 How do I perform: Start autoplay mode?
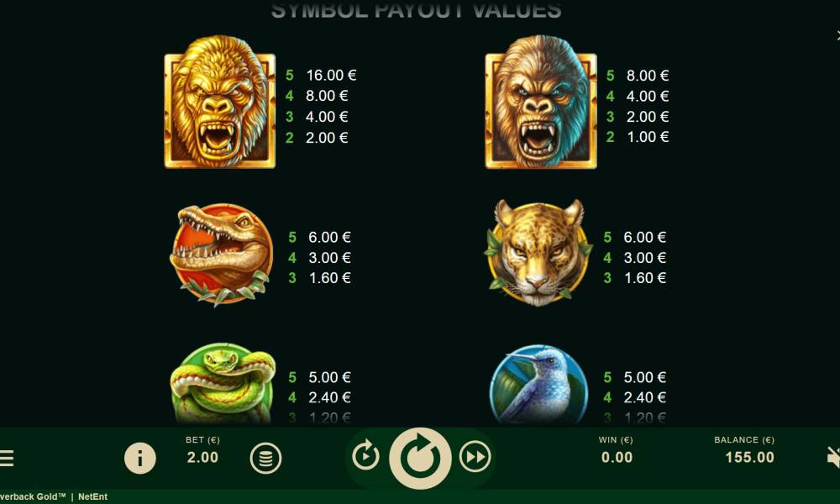tap(366, 456)
